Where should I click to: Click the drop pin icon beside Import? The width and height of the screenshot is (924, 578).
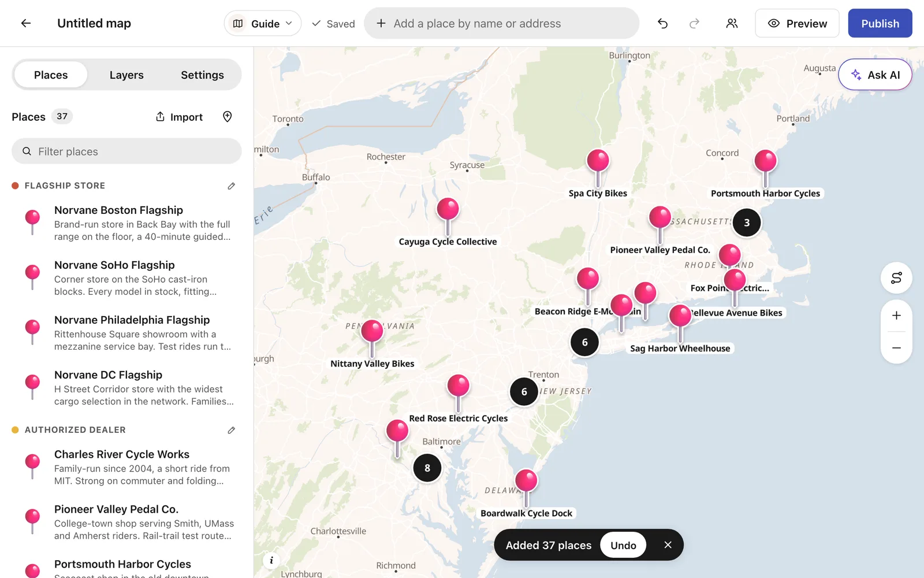pos(228,117)
